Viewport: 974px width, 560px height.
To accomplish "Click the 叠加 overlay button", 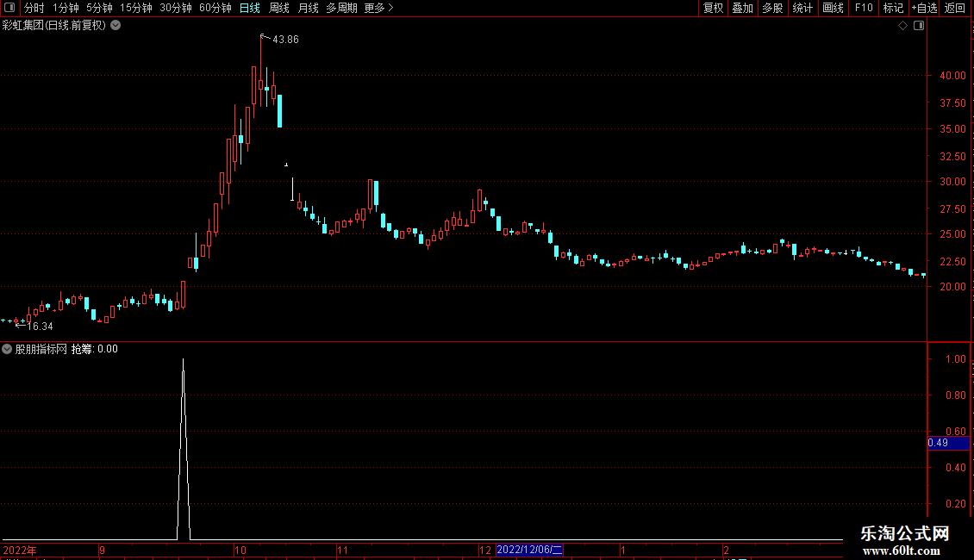I will coord(743,8).
